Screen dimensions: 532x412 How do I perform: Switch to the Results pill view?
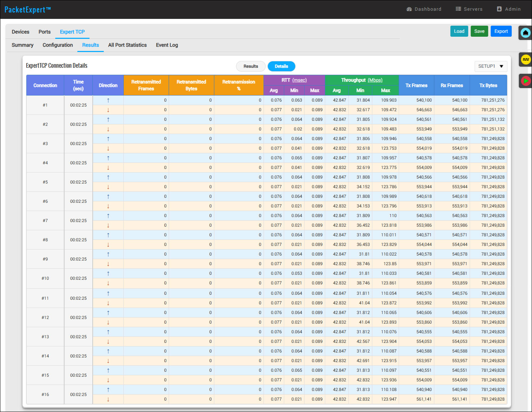[x=251, y=66]
